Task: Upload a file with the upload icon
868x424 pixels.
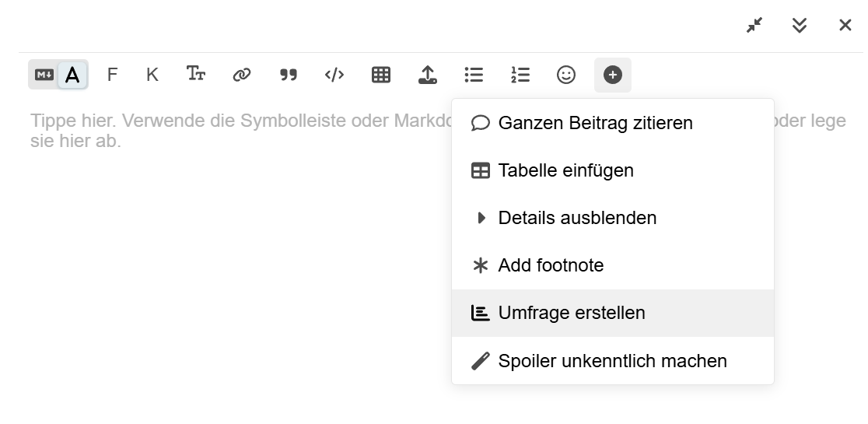Action: tap(427, 75)
